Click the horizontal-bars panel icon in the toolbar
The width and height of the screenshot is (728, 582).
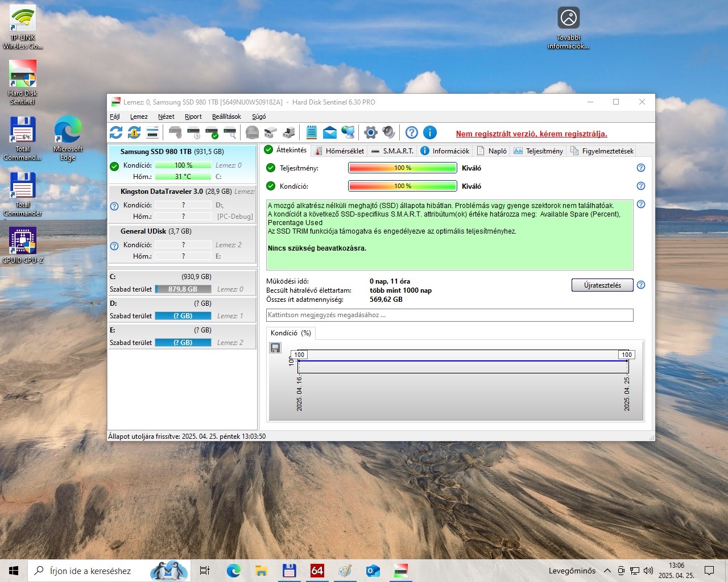pos(152,133)
